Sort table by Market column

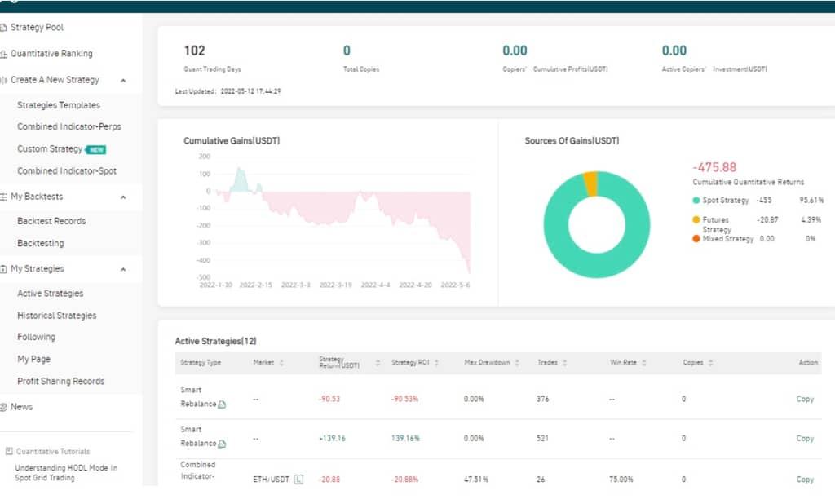click(281, 363)
